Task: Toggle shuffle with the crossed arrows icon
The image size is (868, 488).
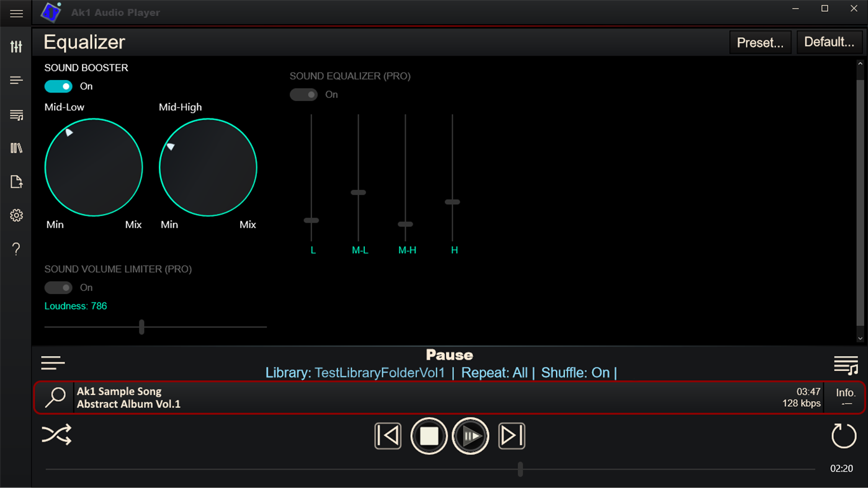Action: [56, 435]
